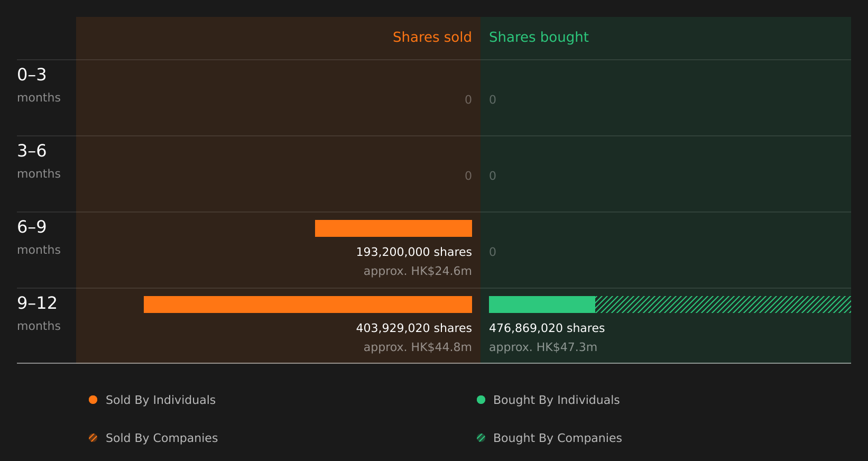Click the 3–6 months shares sold zero

click(x=468, y=176)
